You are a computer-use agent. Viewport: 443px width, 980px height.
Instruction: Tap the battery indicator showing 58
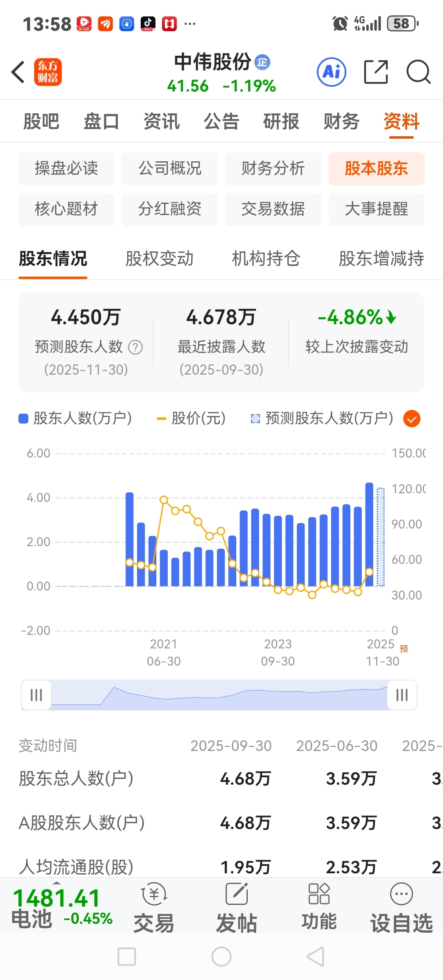pos(403,23)
